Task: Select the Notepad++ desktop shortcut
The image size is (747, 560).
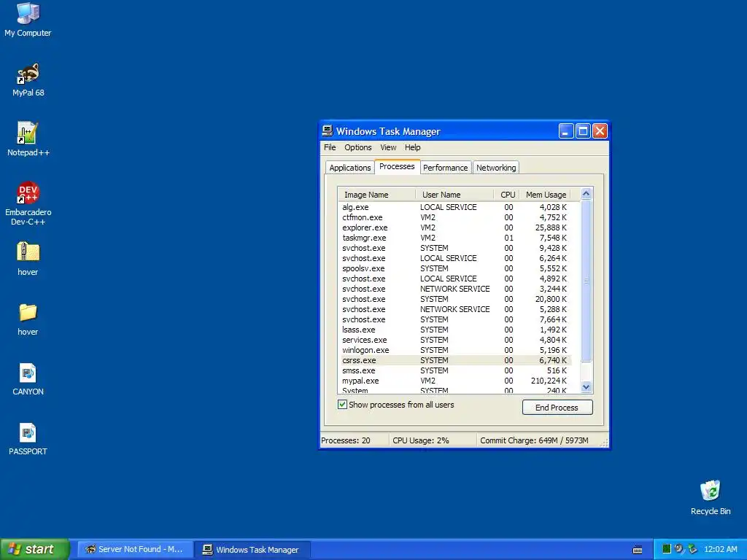Action: tap(28, 139)
